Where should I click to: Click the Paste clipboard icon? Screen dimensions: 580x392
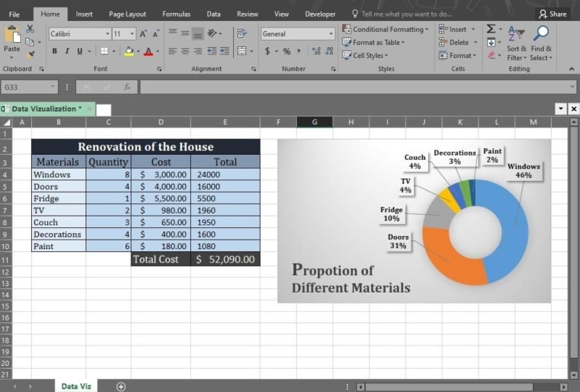12,35
